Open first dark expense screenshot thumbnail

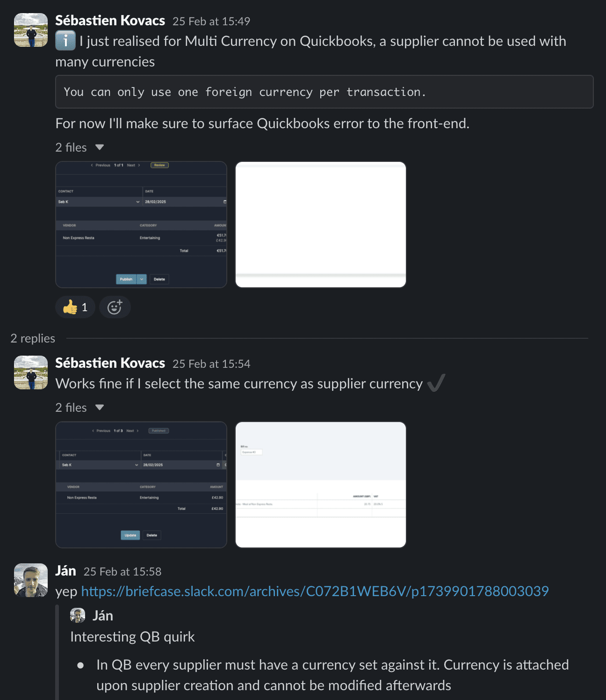[x=141, y=225]
